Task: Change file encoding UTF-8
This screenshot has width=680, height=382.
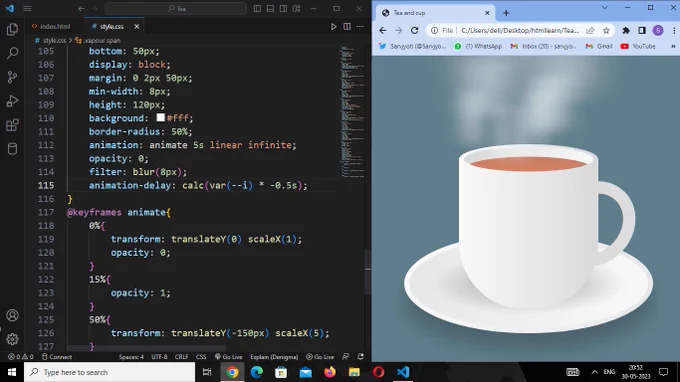Action: (x=159, y=357)
